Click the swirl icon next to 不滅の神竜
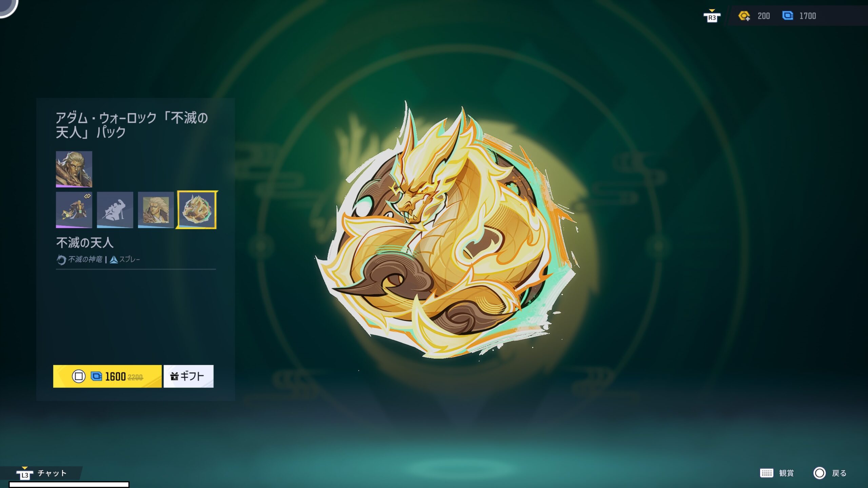Viewport: 868px width, 488px height. 61,260
